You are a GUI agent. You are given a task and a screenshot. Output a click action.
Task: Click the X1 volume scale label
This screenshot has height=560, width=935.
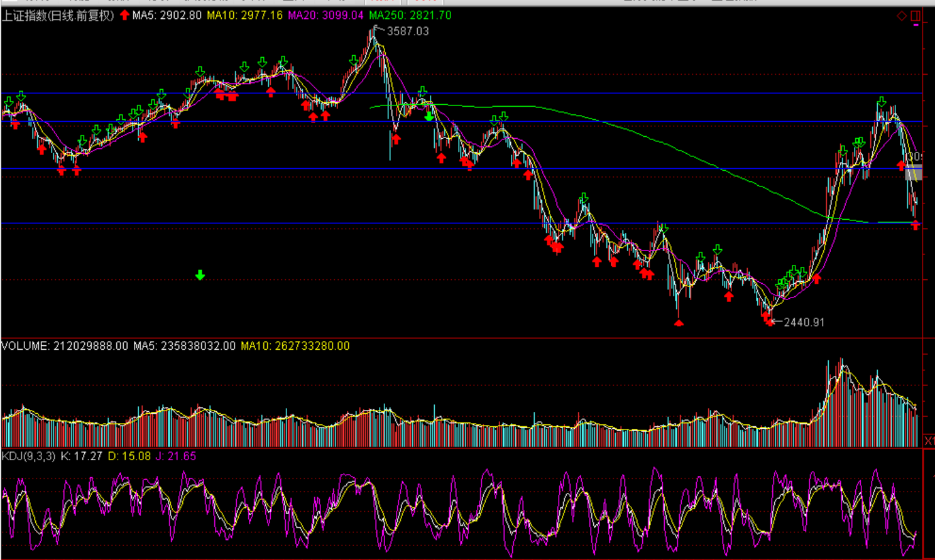(x=929, y=441)
